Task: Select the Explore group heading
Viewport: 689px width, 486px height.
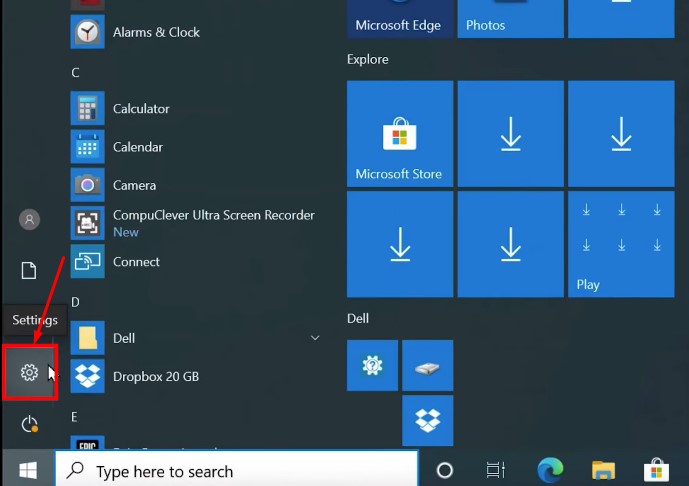Action: (367, 59)
